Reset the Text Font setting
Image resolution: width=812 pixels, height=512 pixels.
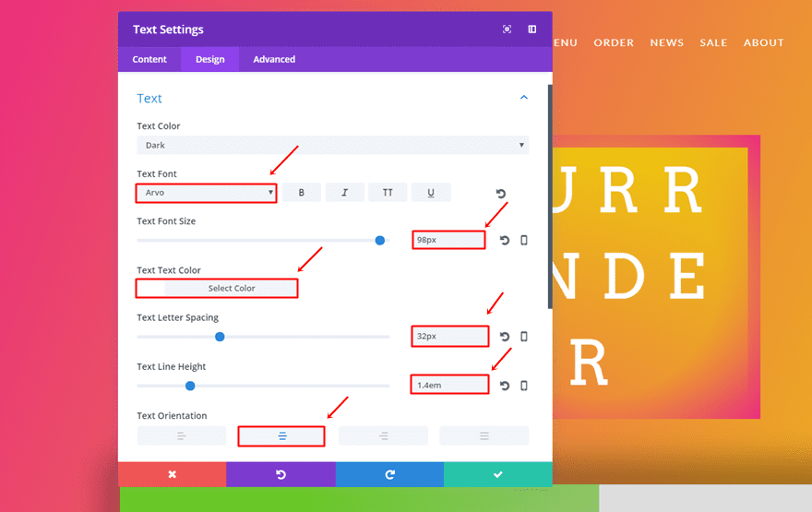click(x=501, y=194)
